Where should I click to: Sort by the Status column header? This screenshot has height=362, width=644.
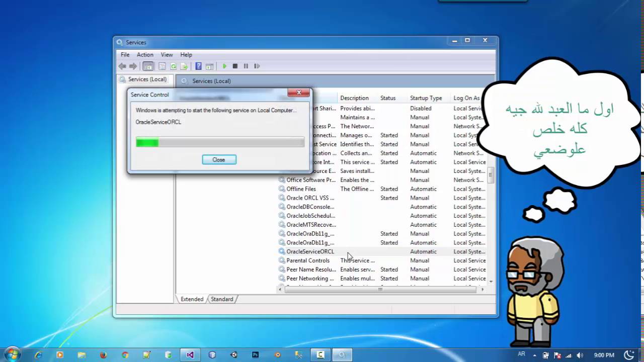tap(388, 98)
